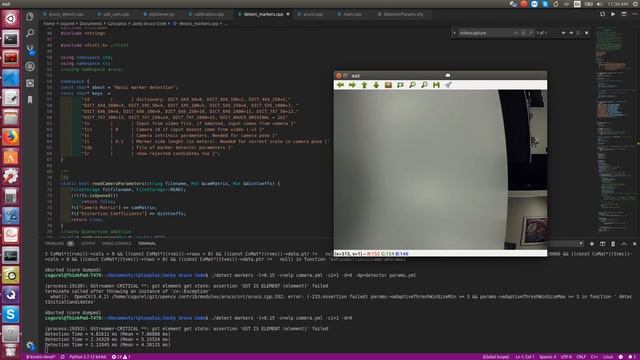Click the up arrow in the out window toolbar

364,85
